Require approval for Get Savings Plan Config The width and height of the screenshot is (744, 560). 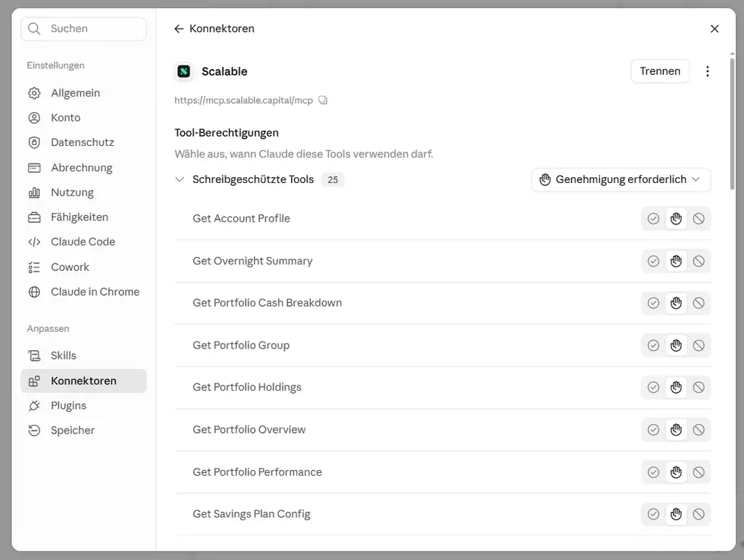[x=676, y=514]
